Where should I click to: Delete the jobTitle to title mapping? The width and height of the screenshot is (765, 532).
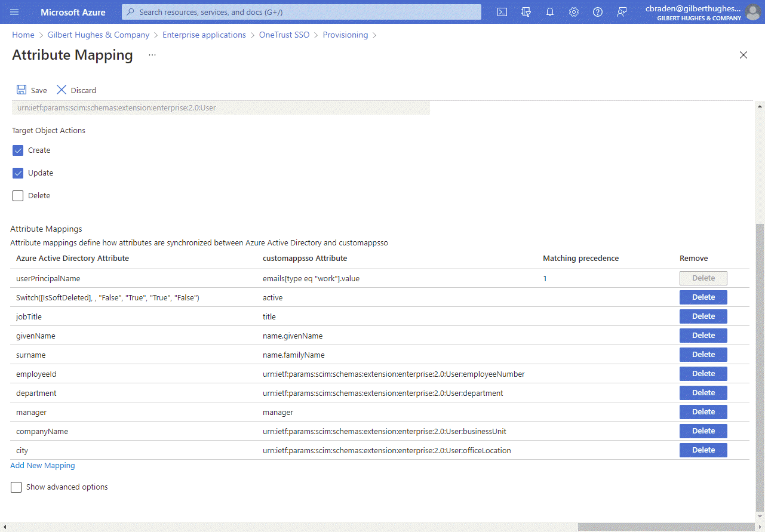point(703,316)
